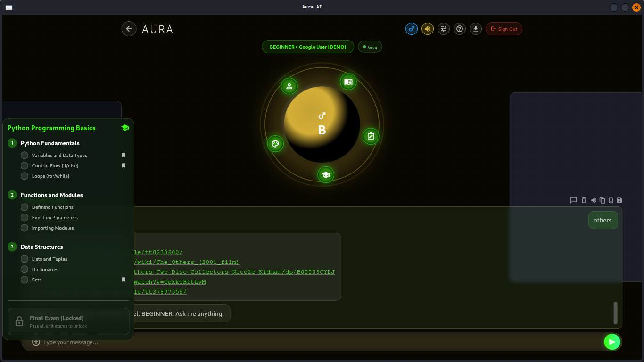Click the small speaker icon above the chat
644x362 pixels.
point(594,200)
